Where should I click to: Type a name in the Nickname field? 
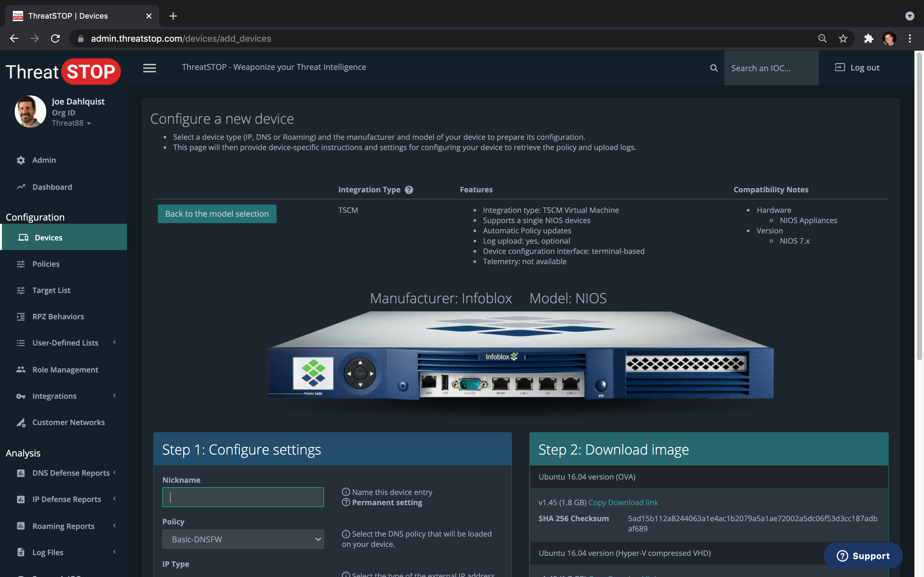(243, 497)
